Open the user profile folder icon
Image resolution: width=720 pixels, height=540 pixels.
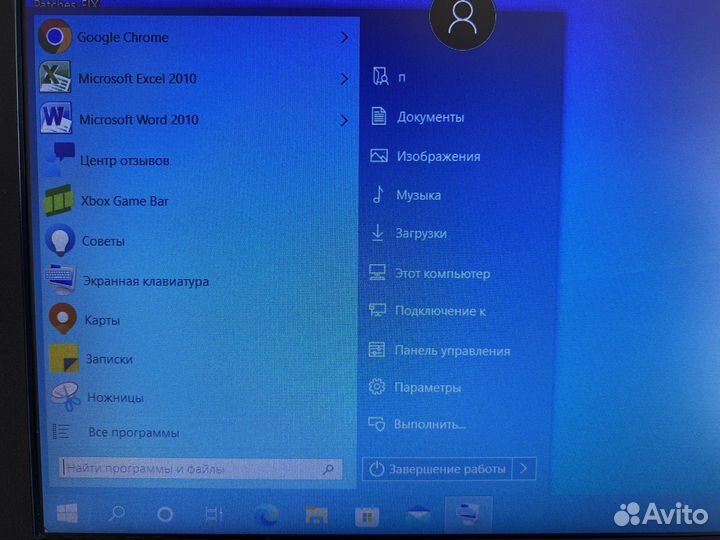point(380,76)
